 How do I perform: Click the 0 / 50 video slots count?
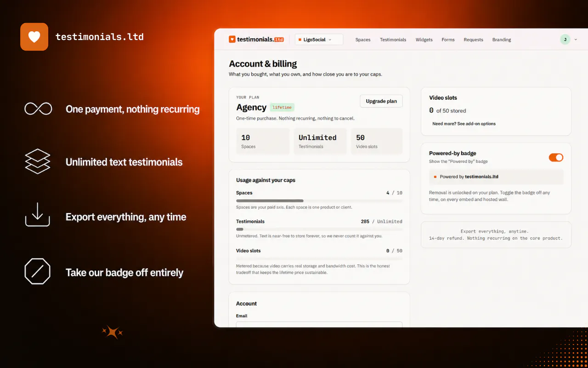[394, 251]
